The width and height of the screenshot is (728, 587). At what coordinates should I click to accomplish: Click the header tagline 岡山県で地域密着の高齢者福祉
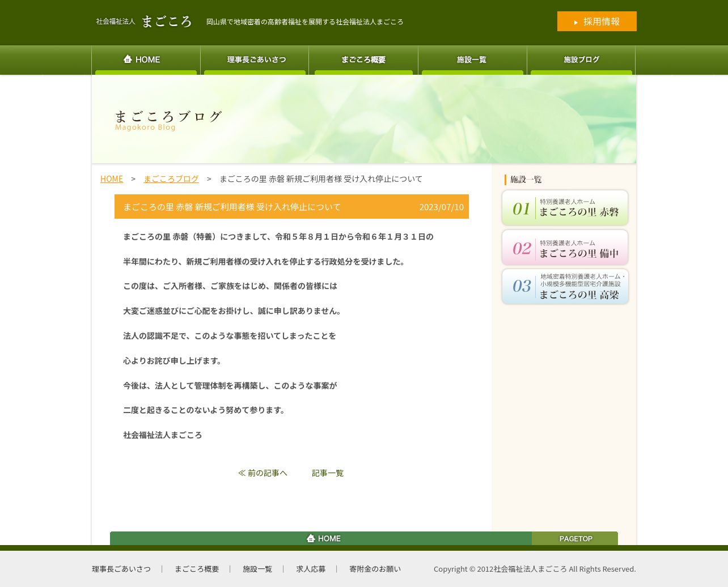point(304,22)
